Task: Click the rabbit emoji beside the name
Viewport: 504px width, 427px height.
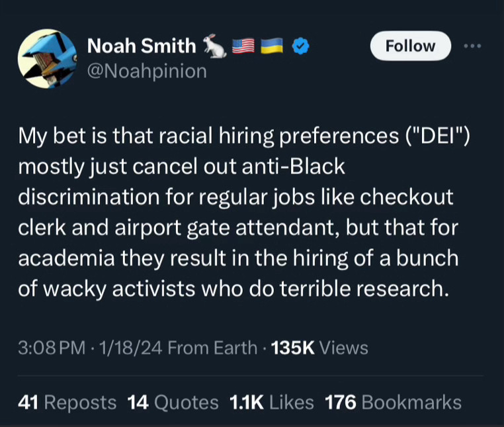Action: pos(214,46)
